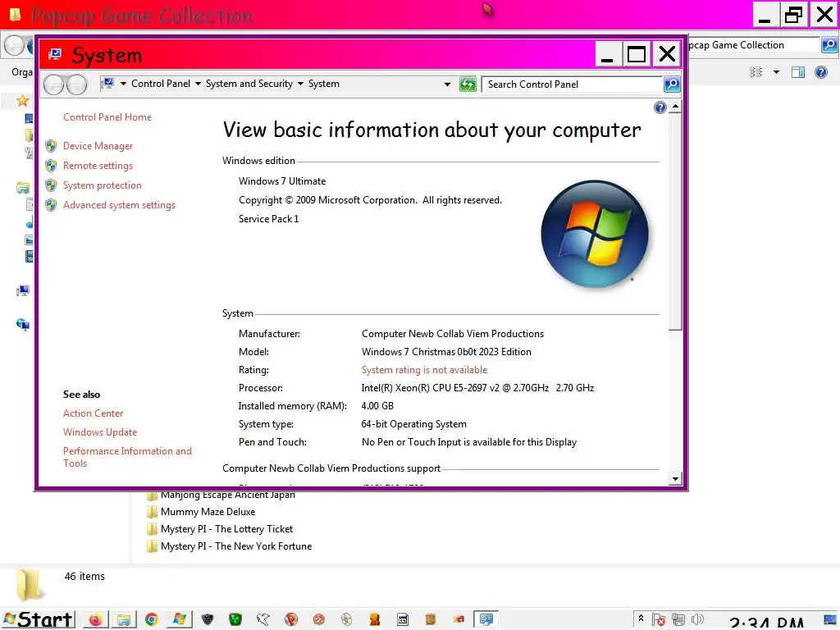Screen dimensions: 840x630
Task: Expand the dropdown arrow after Control Panel
Action: (x=199, y=84)
